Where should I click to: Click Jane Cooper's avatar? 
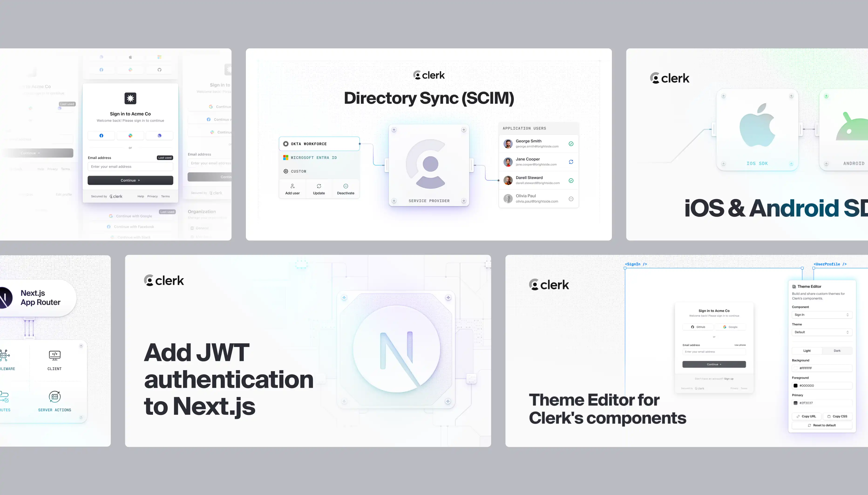[508, 162]
